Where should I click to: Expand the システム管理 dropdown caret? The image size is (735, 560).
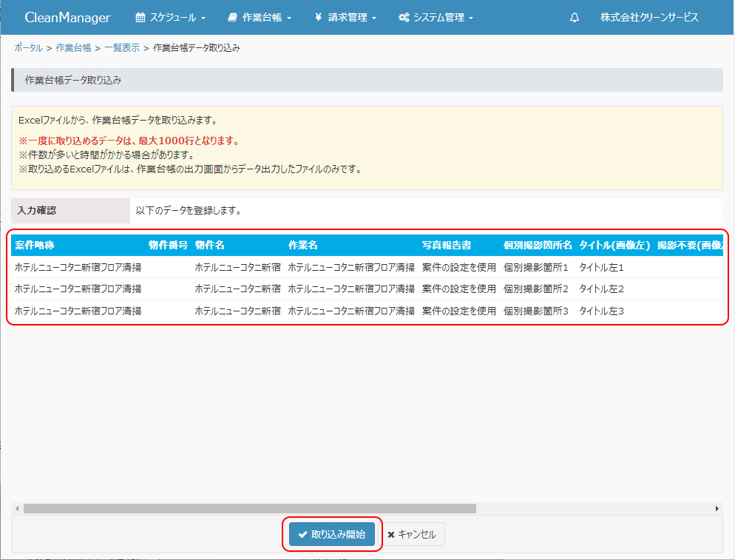[471, 18]
